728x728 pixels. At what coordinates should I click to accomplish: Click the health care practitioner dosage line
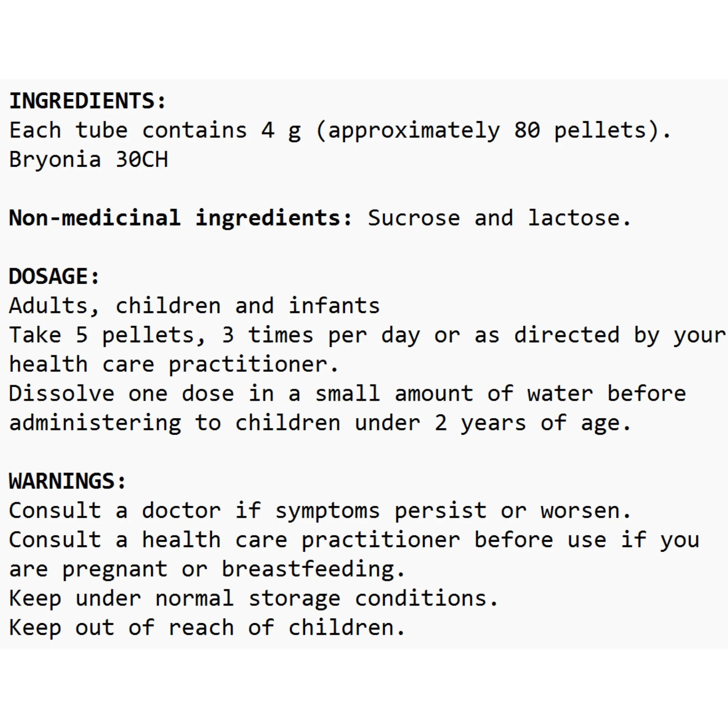click(x=174, y=364)
